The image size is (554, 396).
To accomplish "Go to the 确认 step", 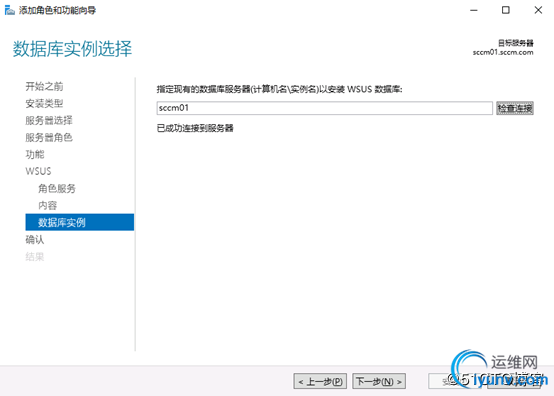I will coord(35,240).
